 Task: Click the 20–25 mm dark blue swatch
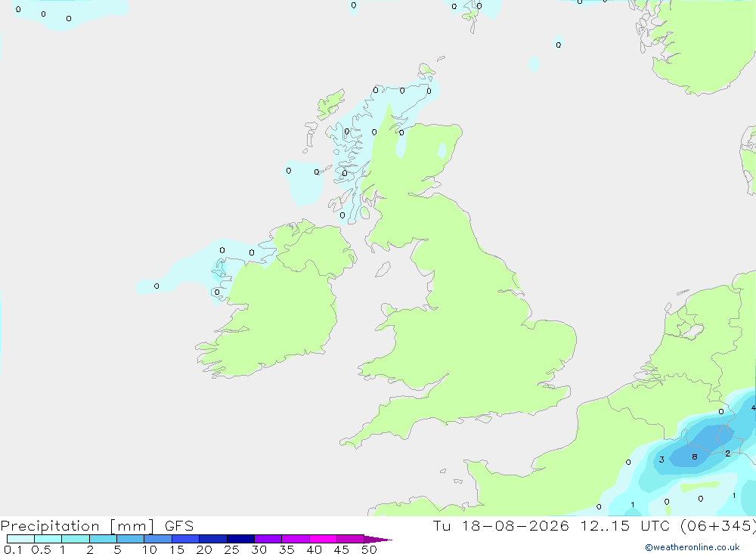click(x=212, y=539)
